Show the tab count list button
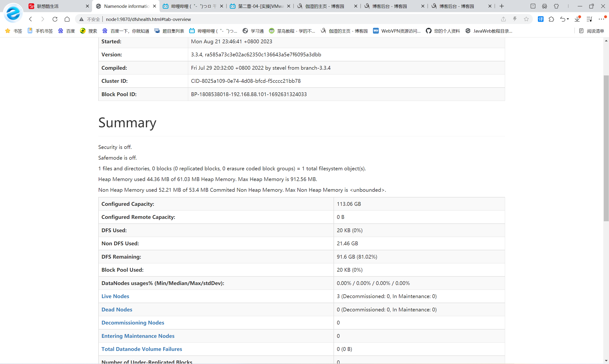 (x=533, y=6)
